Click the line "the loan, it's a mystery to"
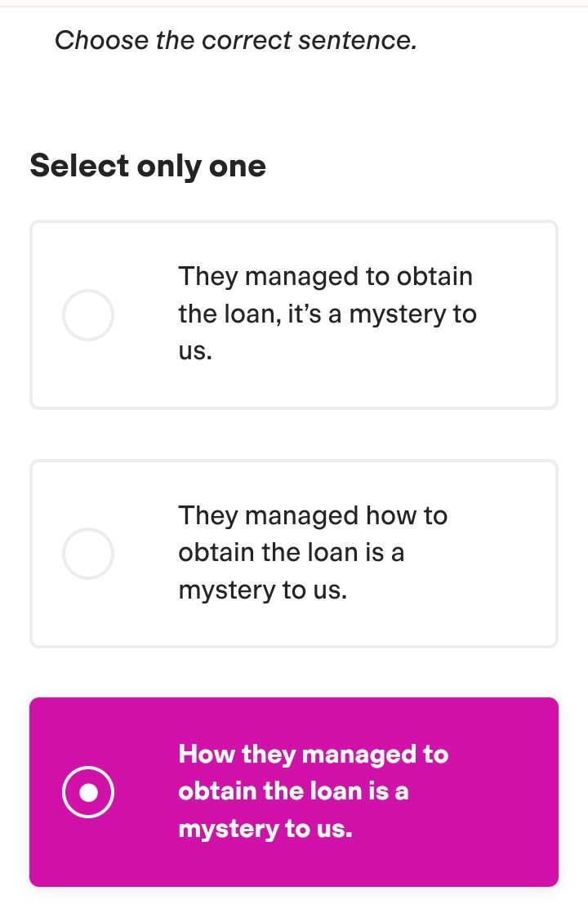588x904 pixels. click(x=327, y=314)
